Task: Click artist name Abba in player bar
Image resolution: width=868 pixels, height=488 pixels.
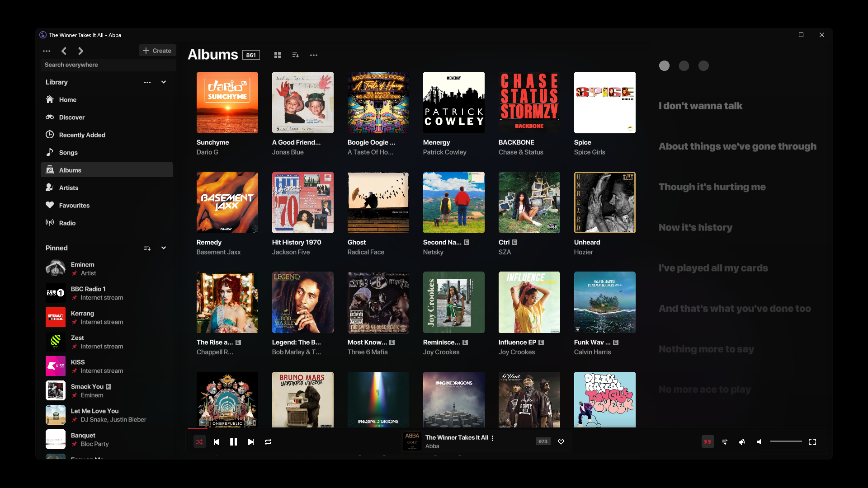Action: 432,446
